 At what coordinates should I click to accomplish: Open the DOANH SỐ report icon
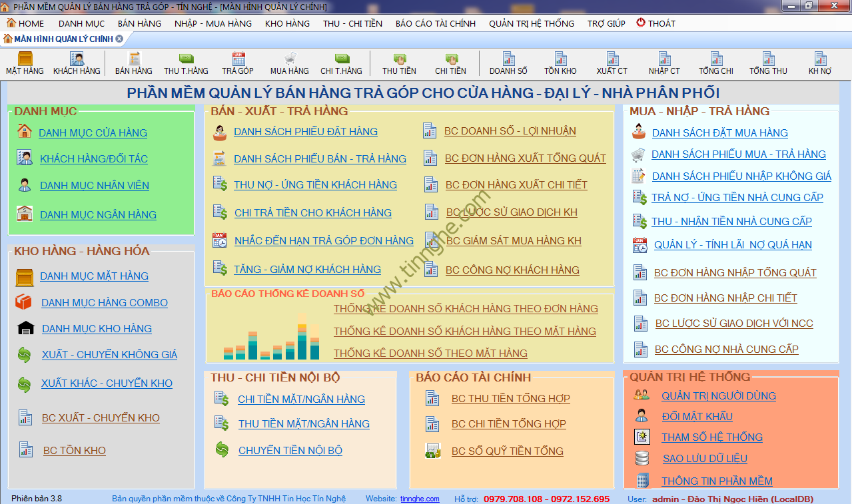click(508, 59)
